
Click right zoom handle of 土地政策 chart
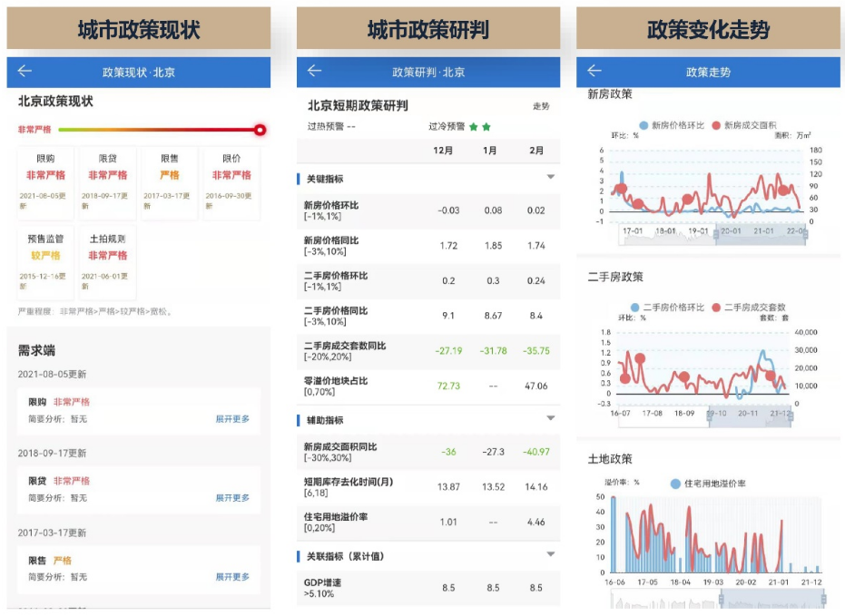[823, 599]
